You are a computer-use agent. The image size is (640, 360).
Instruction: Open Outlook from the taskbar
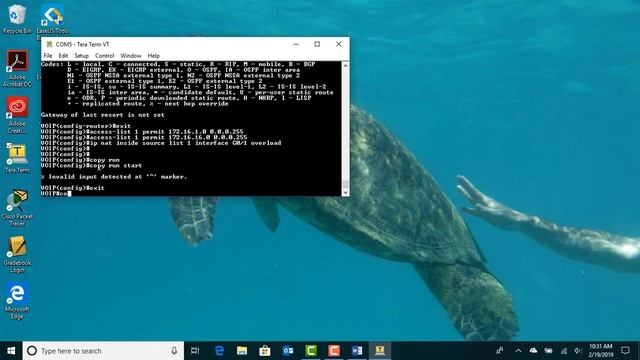[288, 351]
